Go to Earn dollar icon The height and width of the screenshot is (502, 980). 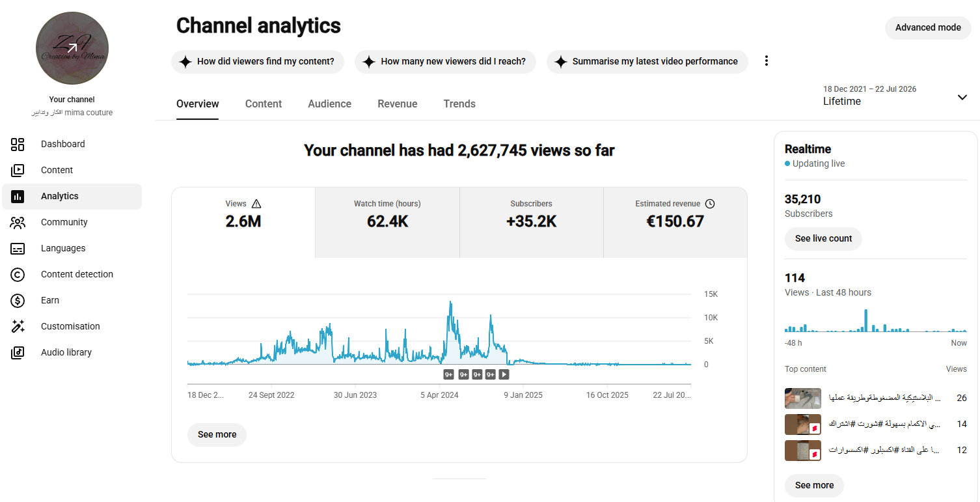[x=18, y=301]
